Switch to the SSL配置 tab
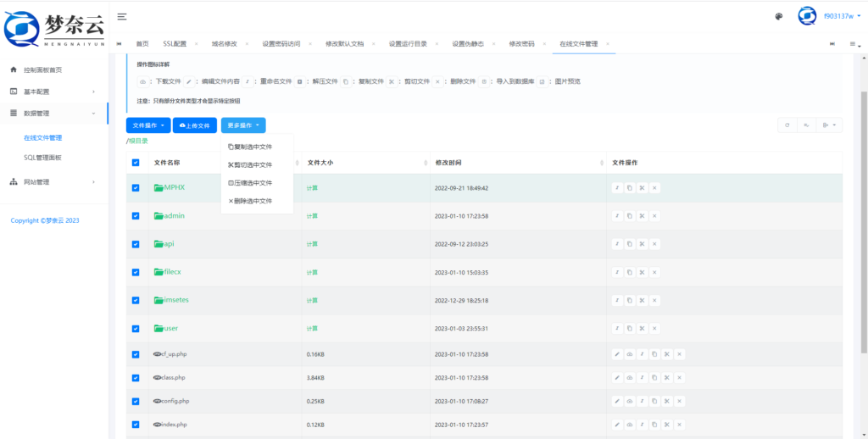 tap(177, 43)
